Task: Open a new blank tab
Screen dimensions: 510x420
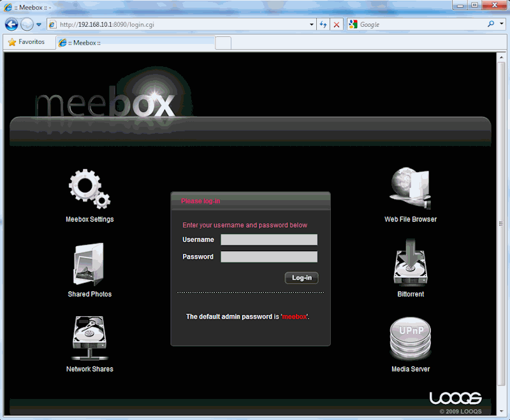Action: point(223,43)
